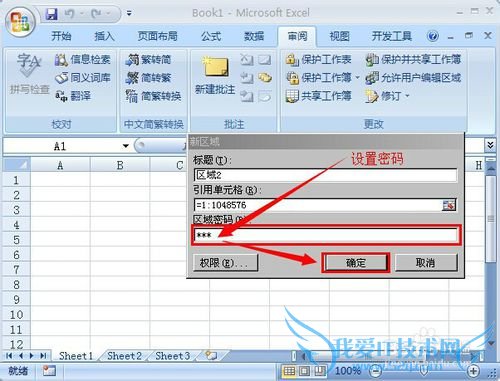
Task: Click the vertical scrollbar down arrow
Action: [491, 343]
